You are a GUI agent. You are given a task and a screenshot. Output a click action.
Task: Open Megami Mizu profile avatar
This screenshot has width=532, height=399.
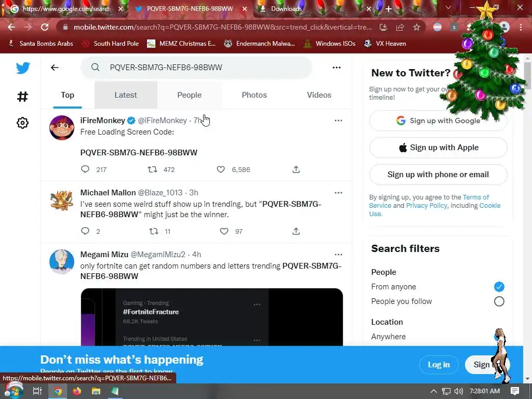62,262
